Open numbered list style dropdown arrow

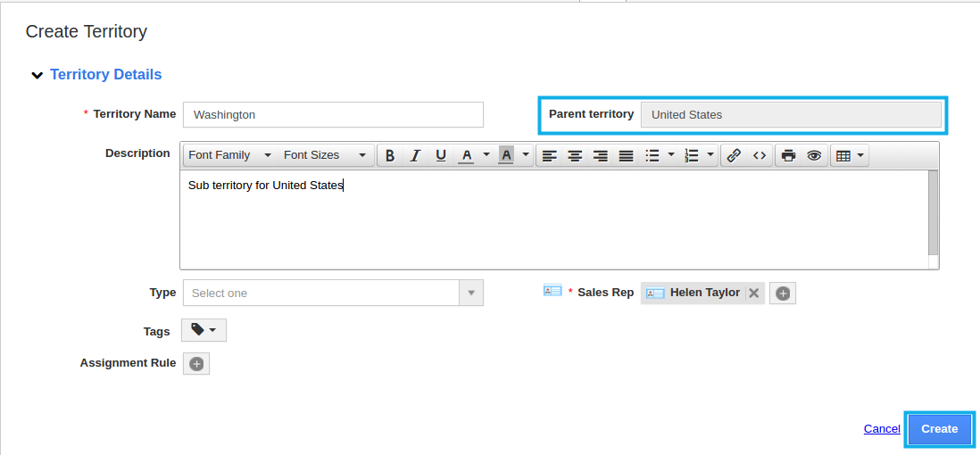(710, 155)
